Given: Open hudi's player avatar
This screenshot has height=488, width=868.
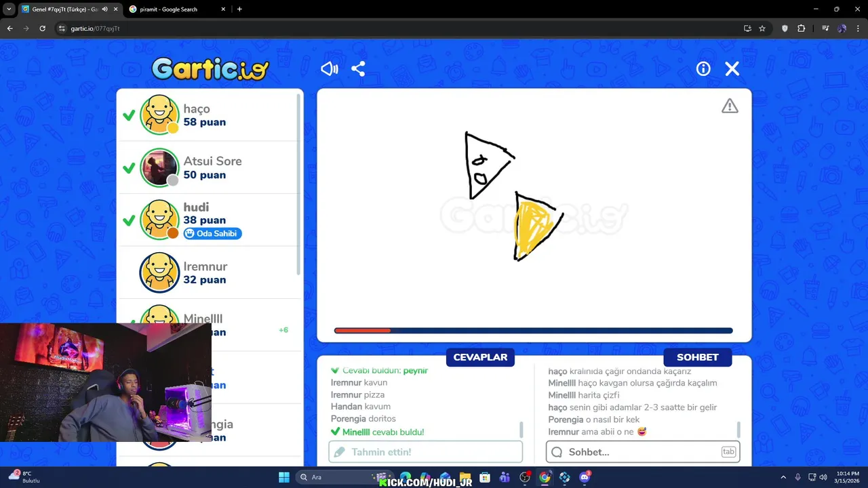Looking at the screenshot, I should (159, 220).
